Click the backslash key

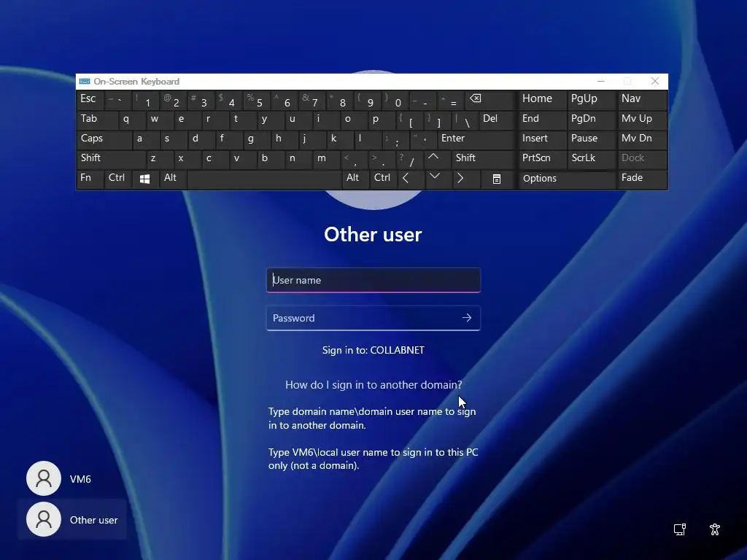(464, 119)
